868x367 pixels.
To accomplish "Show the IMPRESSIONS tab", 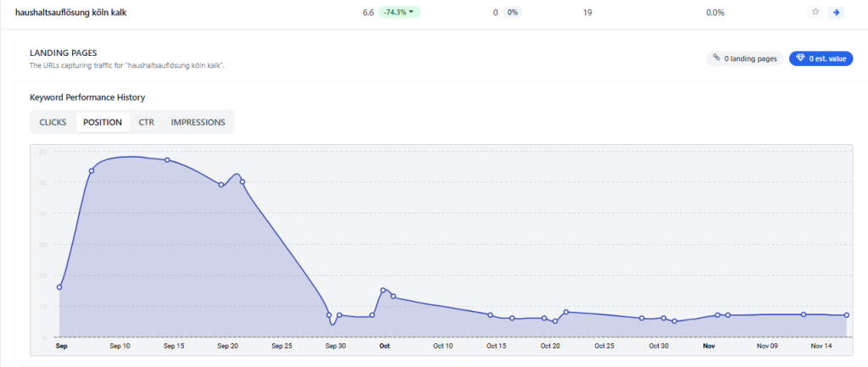I will (198, 122).
